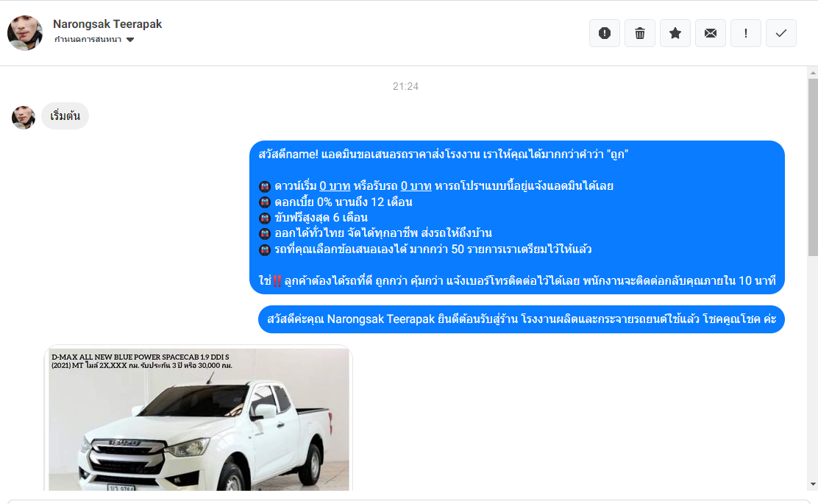818x504 pixels.
Task: Open Narongsak Teerapak's header profile picture
Action: click(x=24, y=33)
